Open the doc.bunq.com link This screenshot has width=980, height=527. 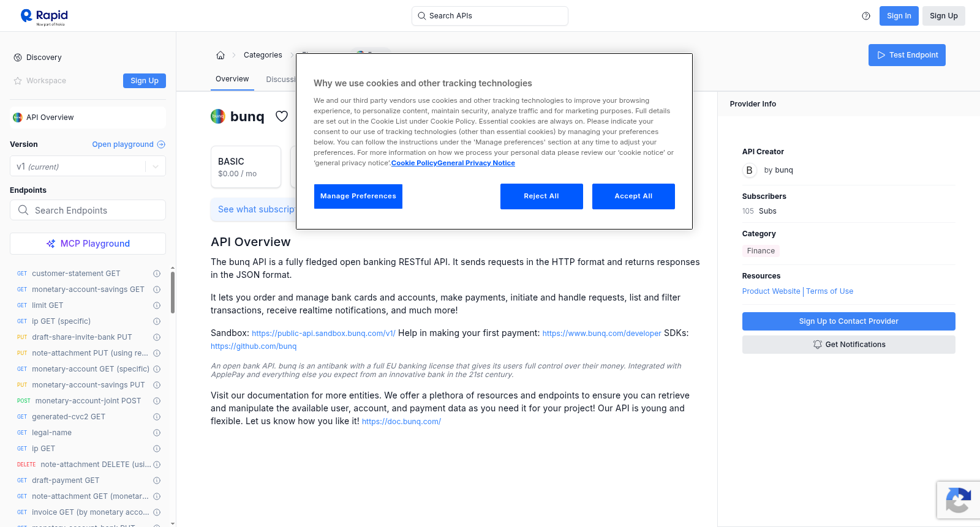(401, 422)
